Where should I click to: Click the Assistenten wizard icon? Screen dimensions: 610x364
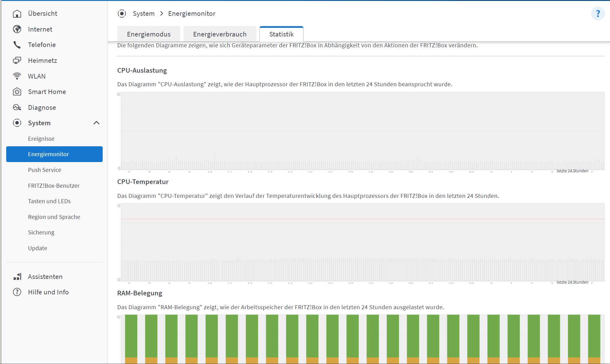click(17, 276)
